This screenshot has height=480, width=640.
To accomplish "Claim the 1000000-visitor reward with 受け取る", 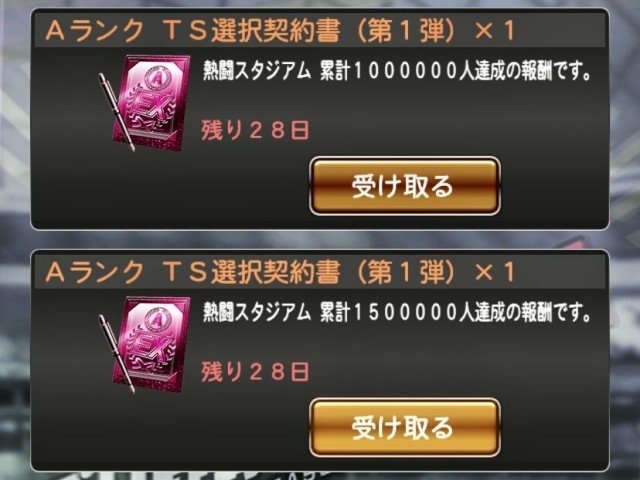I will click(x=404, y=186).
